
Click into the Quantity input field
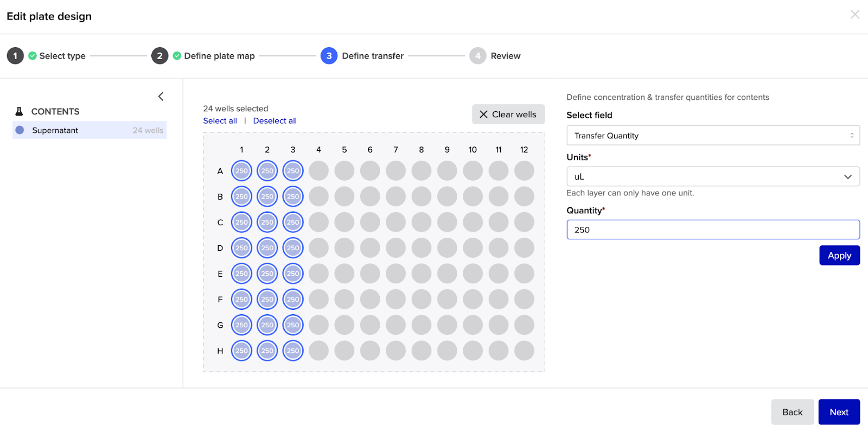pyautogui.click(x=712, y=230)
